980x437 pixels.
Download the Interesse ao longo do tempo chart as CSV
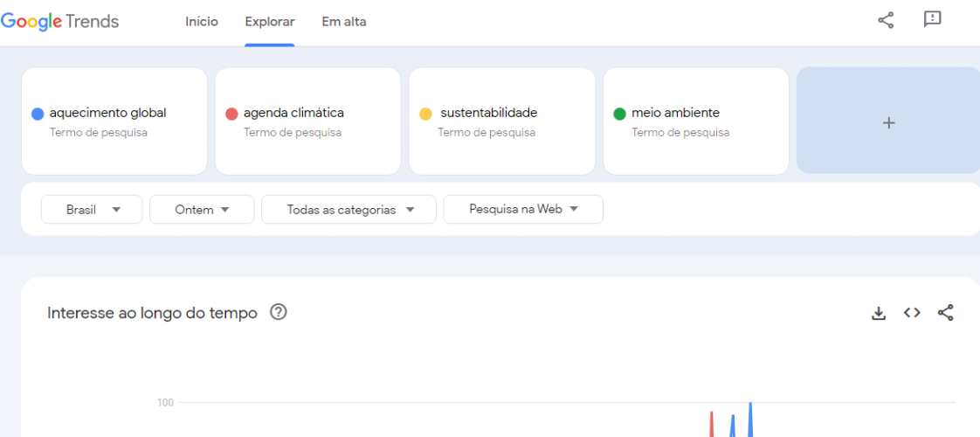point(879,313)
